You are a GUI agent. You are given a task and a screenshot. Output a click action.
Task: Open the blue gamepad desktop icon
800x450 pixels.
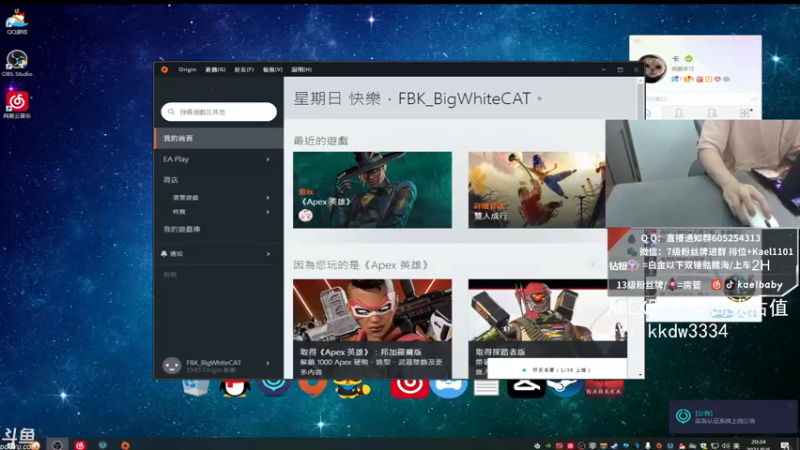click(448, 388)
